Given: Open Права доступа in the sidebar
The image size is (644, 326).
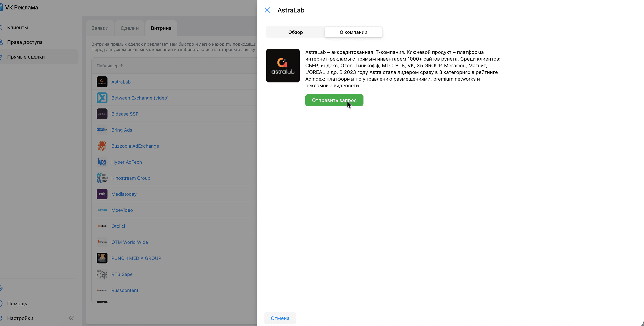Looking at the screenshot, I should (25, 42).
